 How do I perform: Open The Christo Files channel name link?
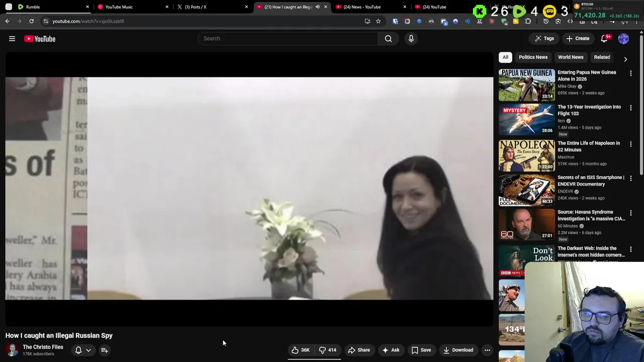pyautogui.click(x=43, y=347)
